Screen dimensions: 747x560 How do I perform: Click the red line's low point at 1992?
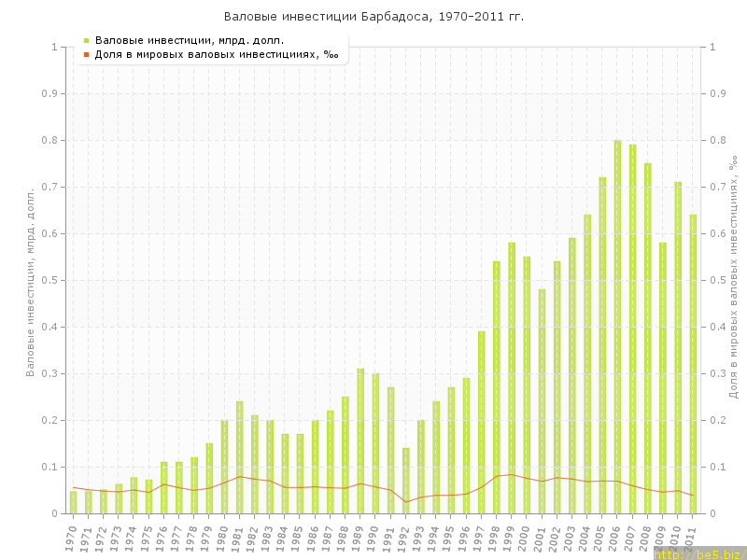[x=405, y=502]
